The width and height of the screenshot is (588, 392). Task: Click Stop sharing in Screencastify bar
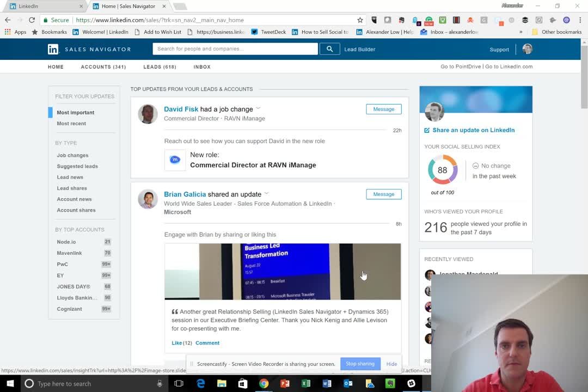(360, 364)
